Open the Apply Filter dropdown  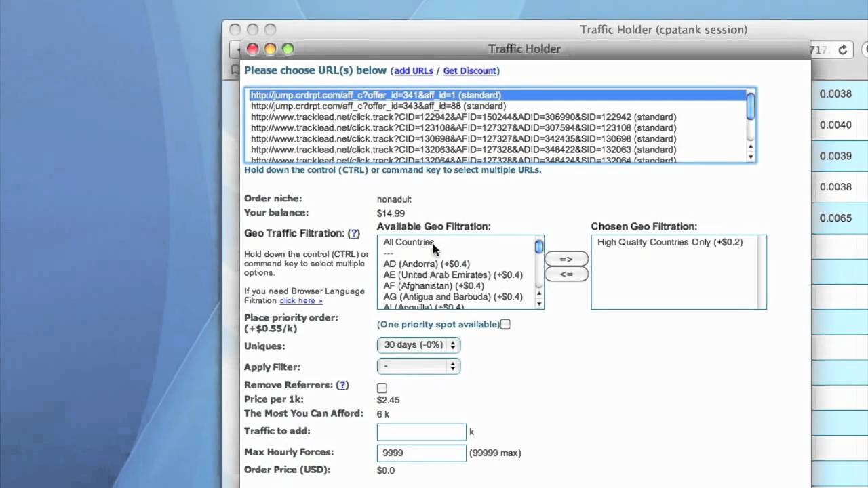pyautogui.click(x=418, y=366)
